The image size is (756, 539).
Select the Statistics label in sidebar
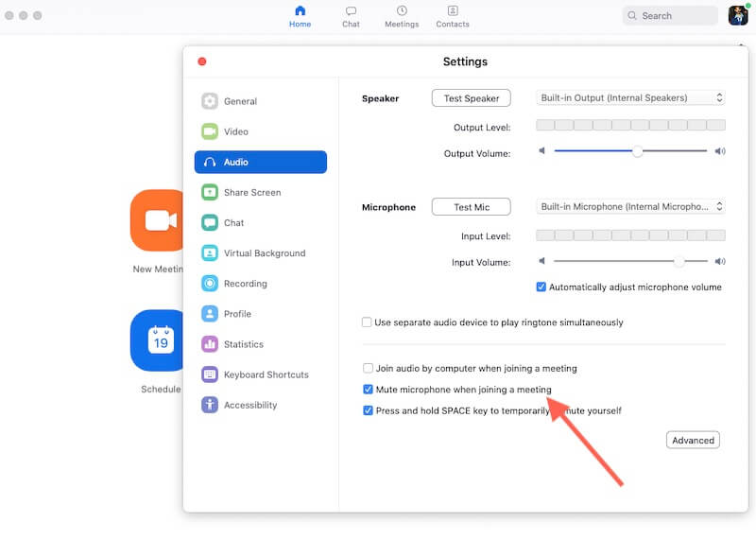[244, 344]
